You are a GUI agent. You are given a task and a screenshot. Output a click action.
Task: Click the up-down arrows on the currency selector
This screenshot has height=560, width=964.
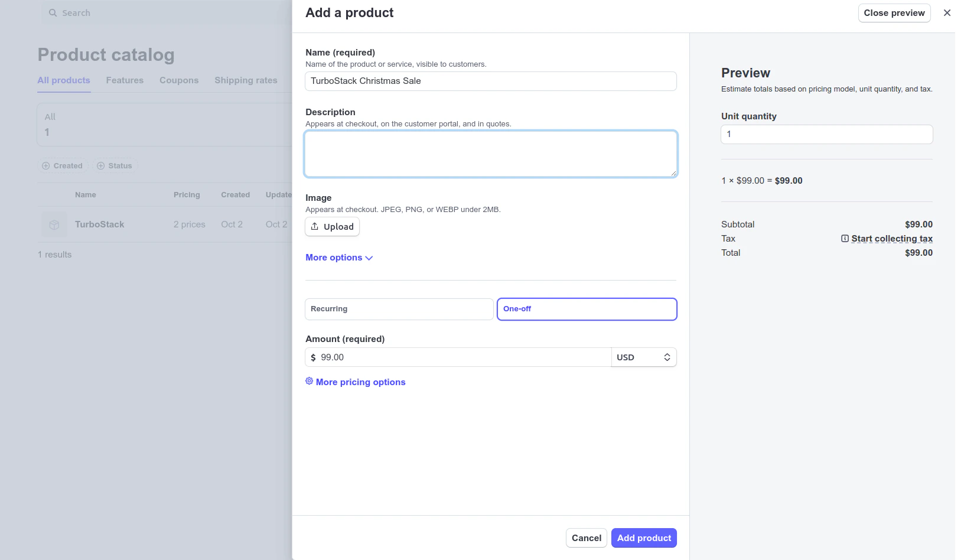[x=667, y=357]
